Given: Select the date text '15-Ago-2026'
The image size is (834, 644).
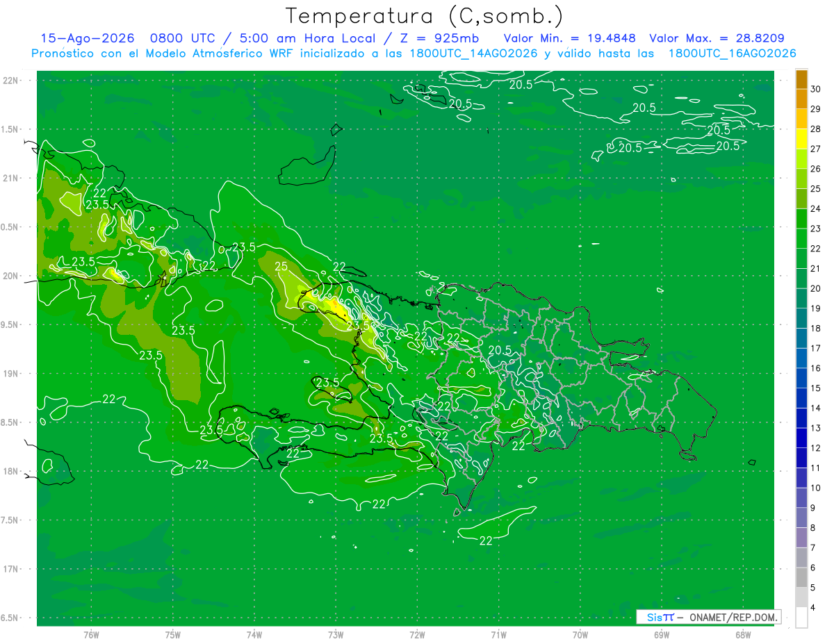Looking at the screenshot, I should 87,38.
